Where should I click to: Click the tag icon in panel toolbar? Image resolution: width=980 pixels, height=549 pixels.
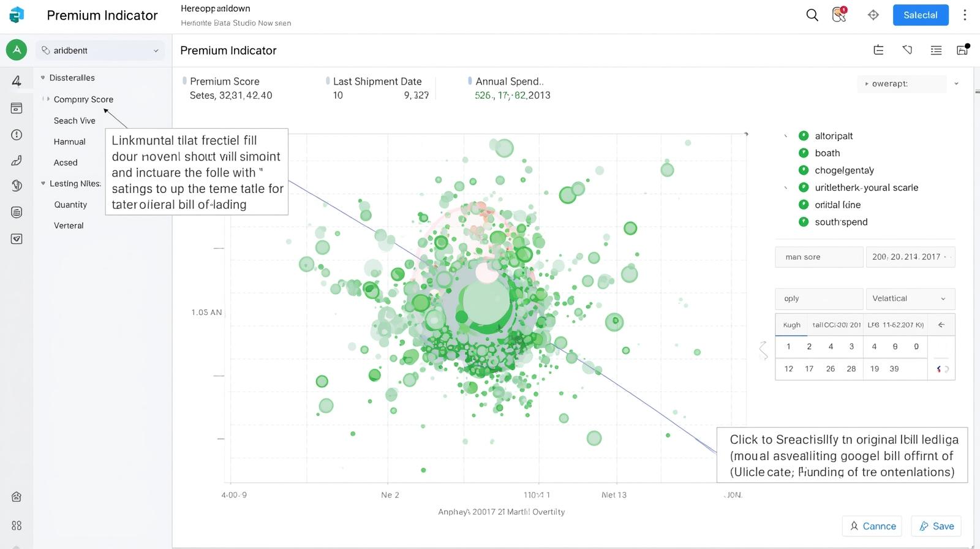(907, 50)
